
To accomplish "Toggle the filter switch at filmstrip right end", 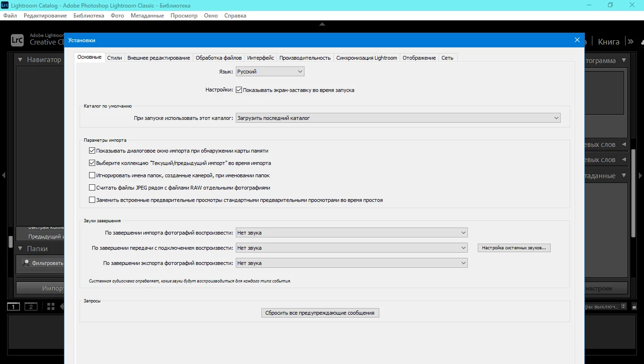I will tap(634, 307).
